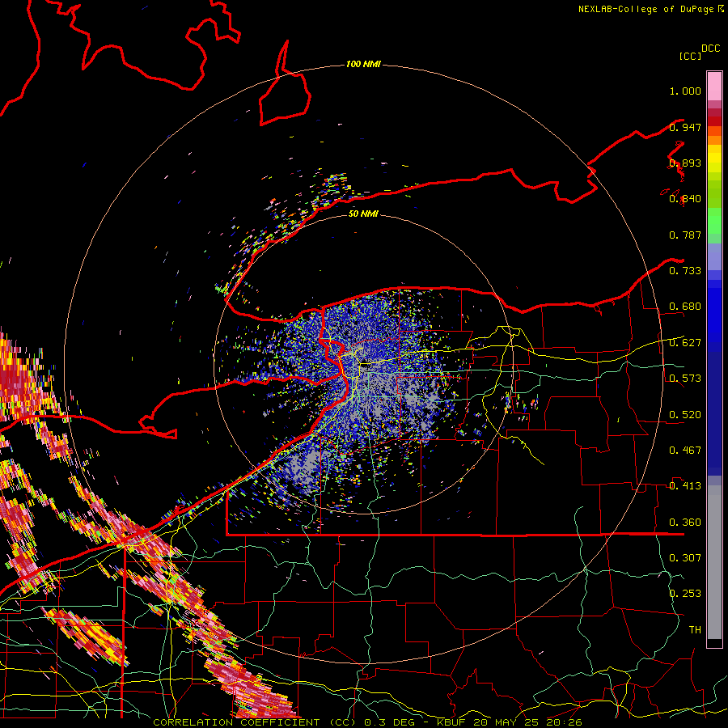Click the 0.627 color scale value
This screenshot has width=728, height=728.
(x=685, y=343)
